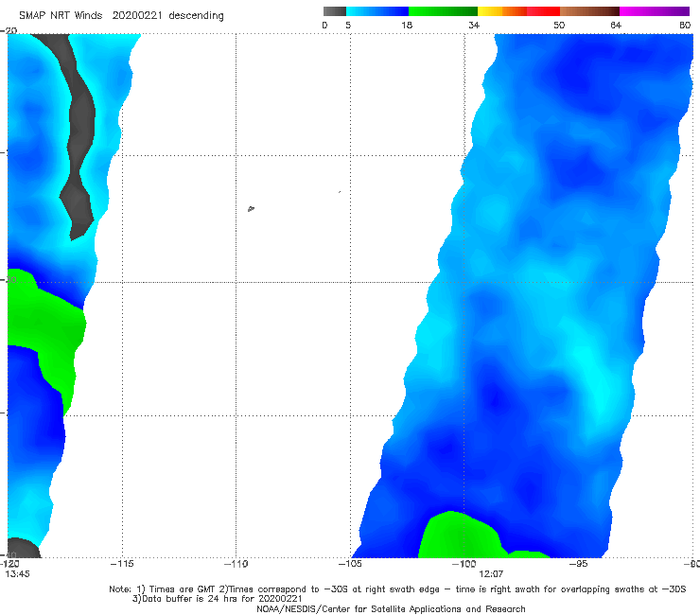Click the 'Data buffer is 24 hrs' note
Screen dimensions: 700x615
point(217,599)
